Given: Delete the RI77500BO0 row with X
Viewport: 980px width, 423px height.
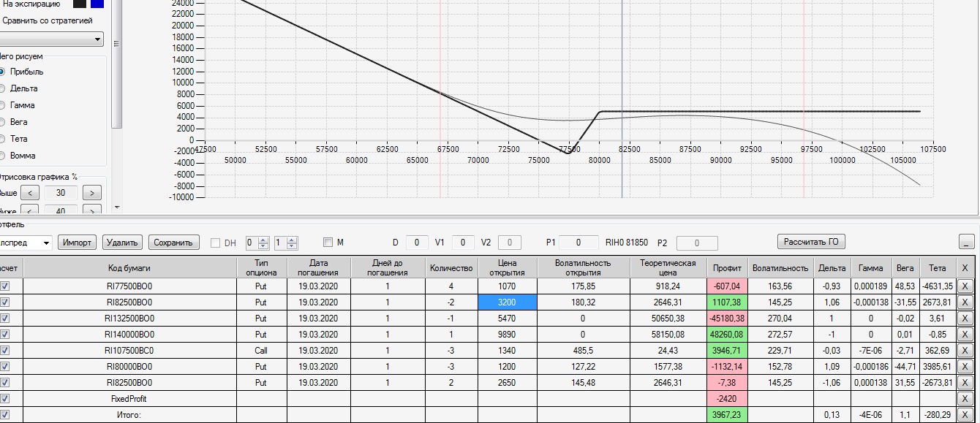Looking at the screenshot, I should coord(965,286).
